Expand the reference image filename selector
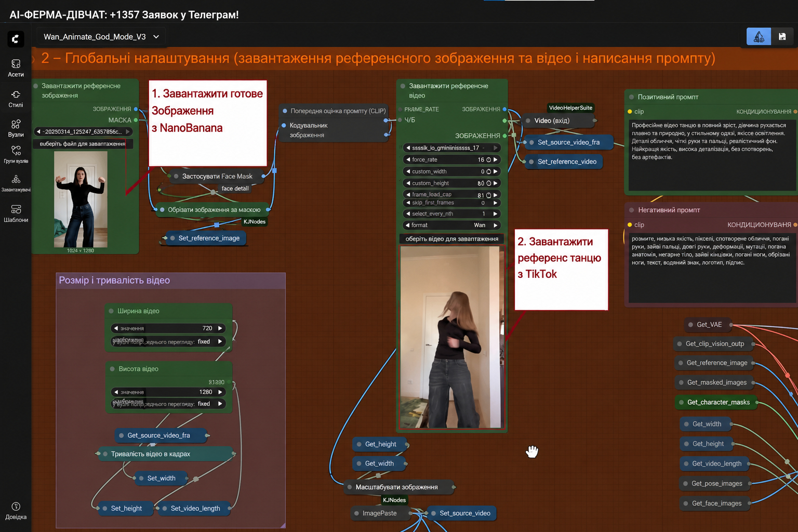Viewport: 798px width, 532px height. (x=83, y=131)
